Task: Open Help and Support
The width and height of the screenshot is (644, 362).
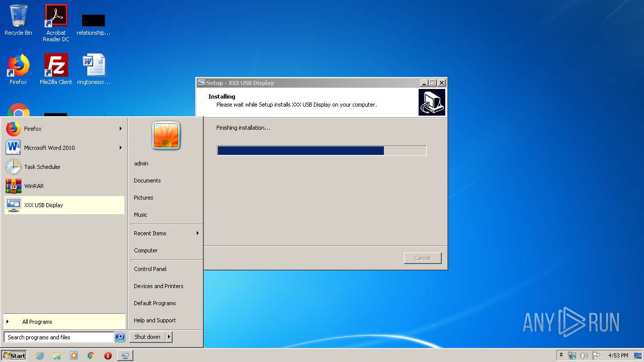Action: point(166,320)
